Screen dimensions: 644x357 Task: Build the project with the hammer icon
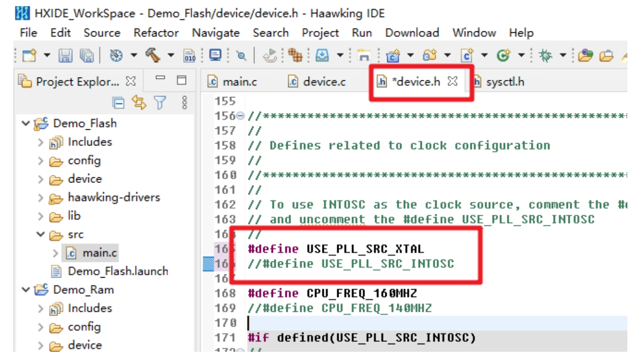(153, 56)
